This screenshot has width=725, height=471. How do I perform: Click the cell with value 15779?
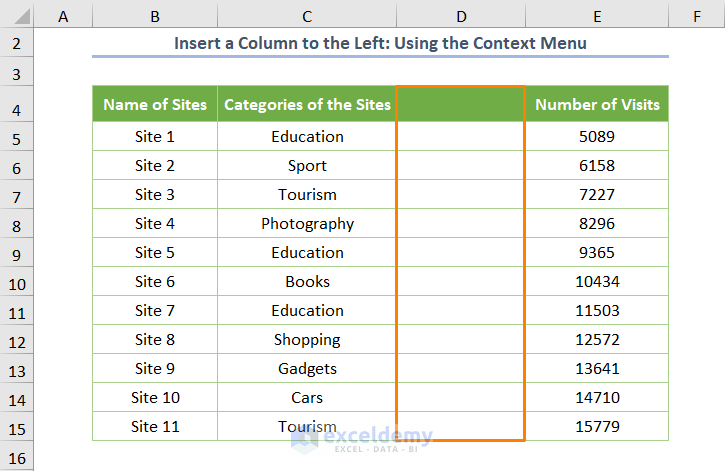(597, 427)
